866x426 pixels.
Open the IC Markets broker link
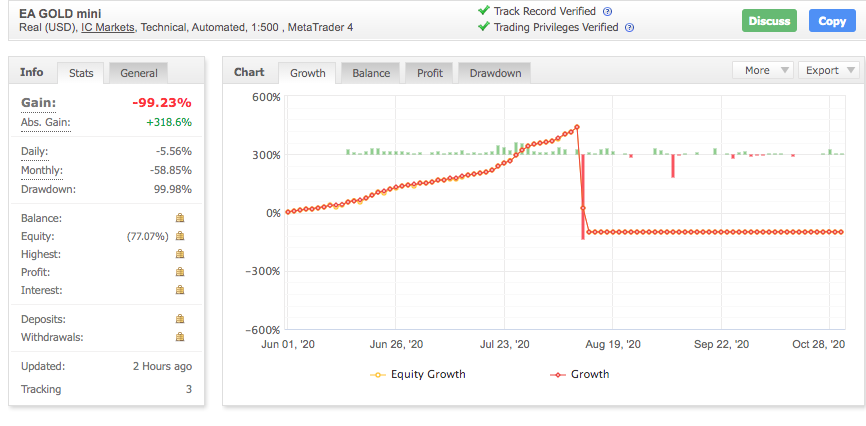coord(109,27)
